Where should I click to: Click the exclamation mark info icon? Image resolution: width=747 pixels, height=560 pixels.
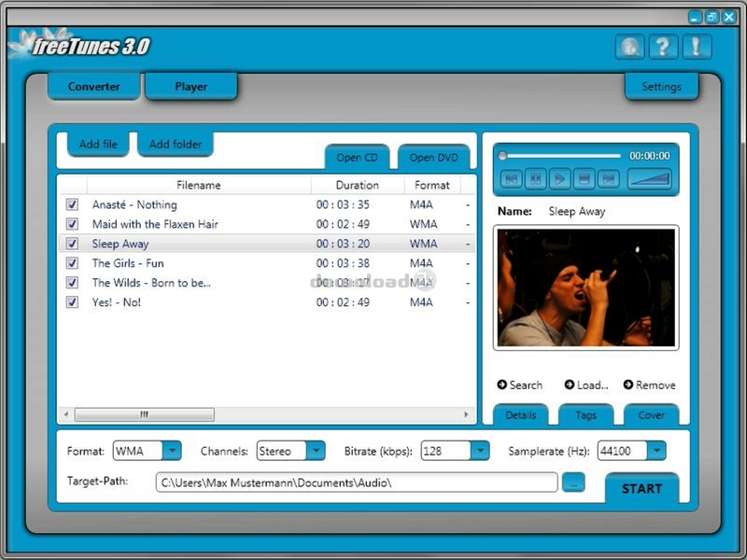tap(696, 46)
